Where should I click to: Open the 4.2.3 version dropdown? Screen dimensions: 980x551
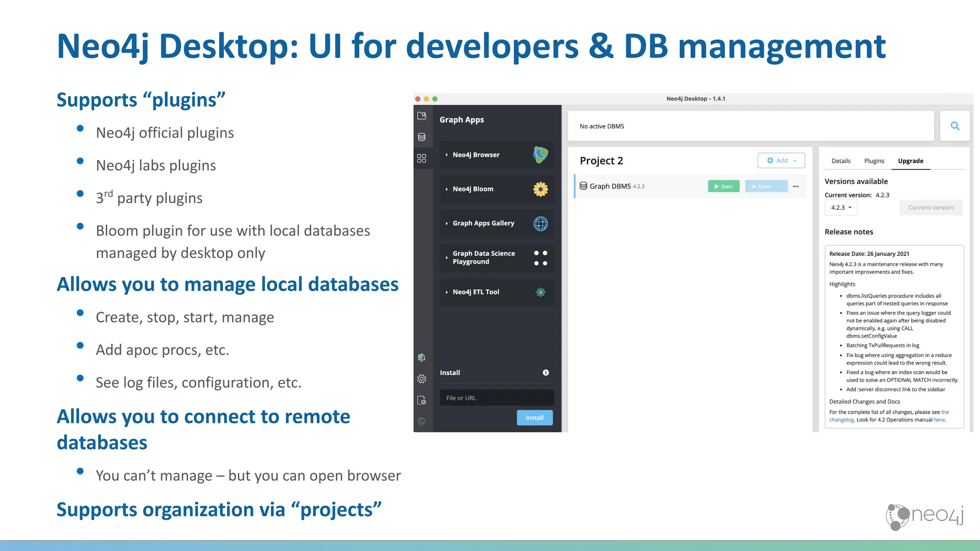(x=841, y=208)
